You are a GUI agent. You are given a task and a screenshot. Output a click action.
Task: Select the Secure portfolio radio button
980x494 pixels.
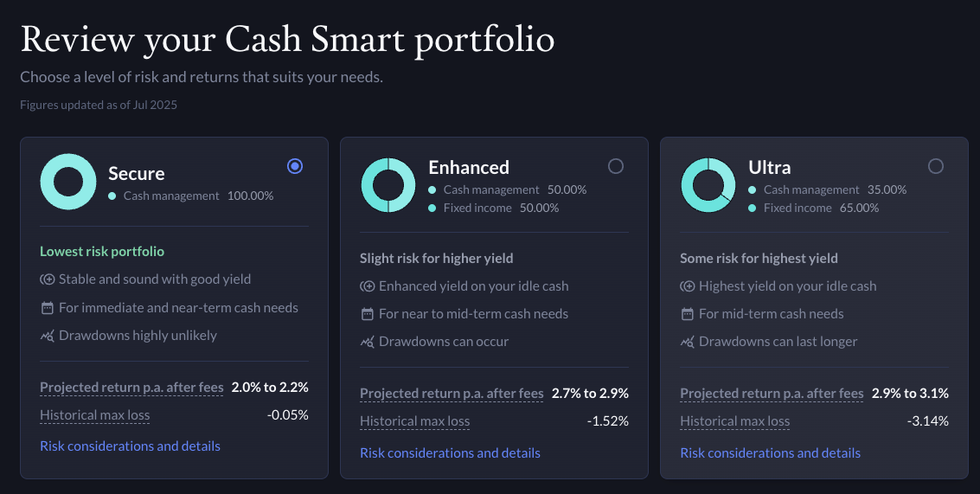click(x=295, y=166)
